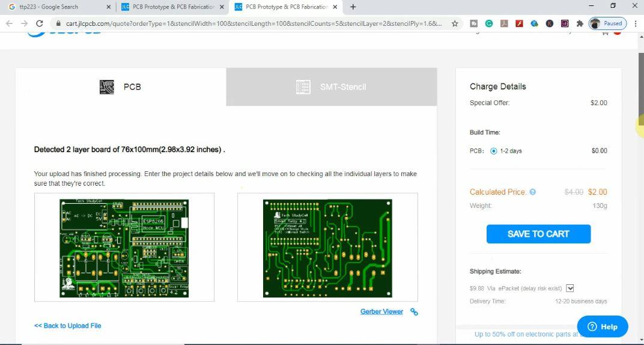
Task: Close the active PCB Prototype tab
Action: coord(335,7)
